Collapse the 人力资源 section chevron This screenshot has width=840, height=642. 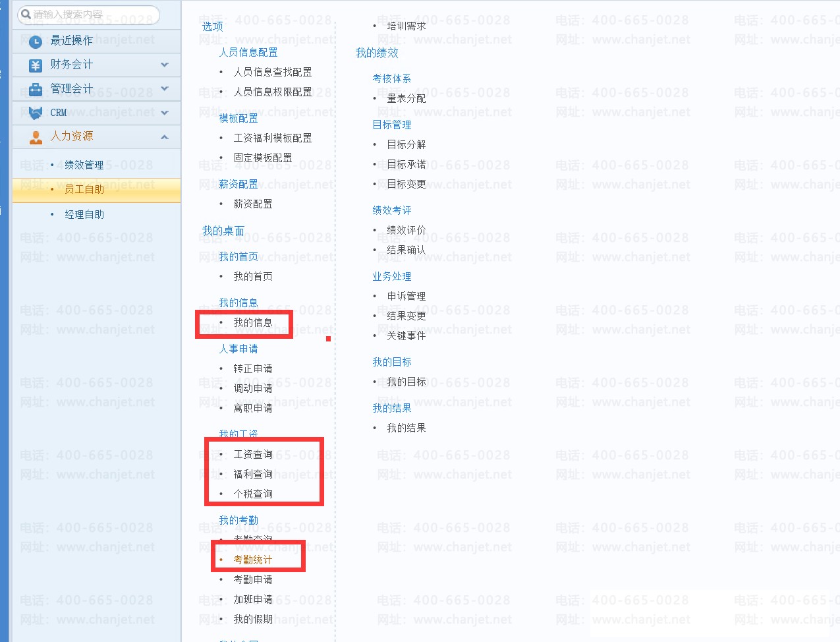coord(165,137)
